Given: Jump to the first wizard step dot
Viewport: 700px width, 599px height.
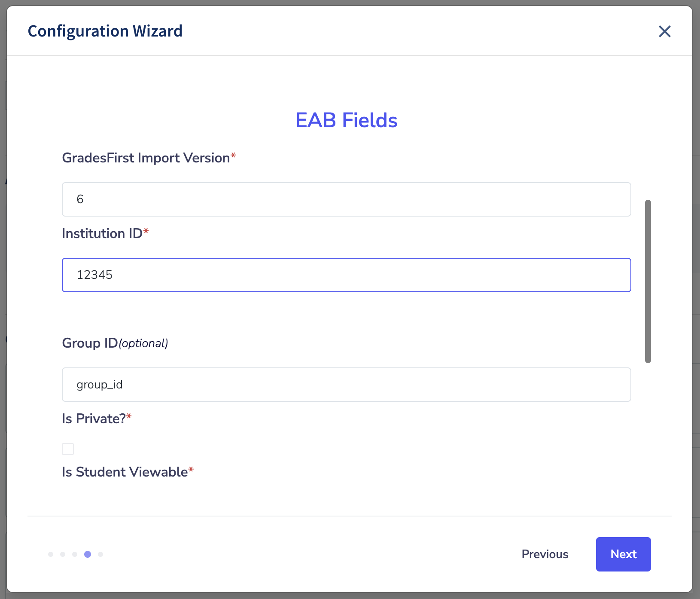Looking at the screenshot, I should (x=51, y=554).
